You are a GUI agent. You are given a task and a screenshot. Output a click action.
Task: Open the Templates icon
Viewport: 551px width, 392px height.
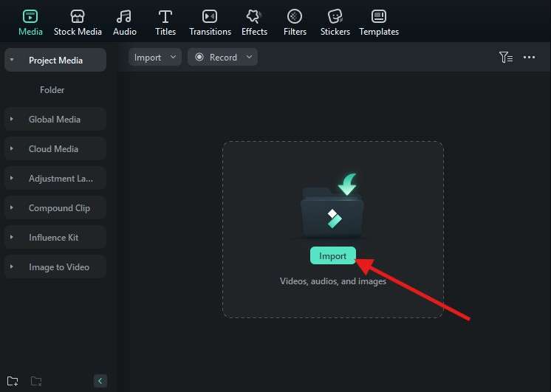click(x=378, y=16)
